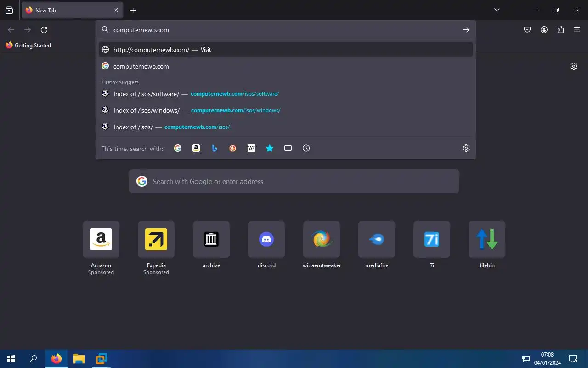Select the Visit http://computernewb.com/ suggestion
588x368 pixels.
coord(286,50)
